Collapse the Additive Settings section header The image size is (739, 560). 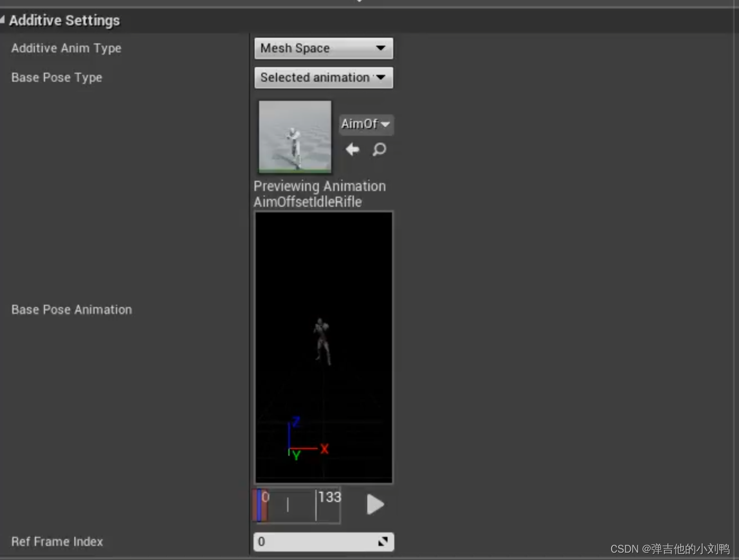pos(3,19)
